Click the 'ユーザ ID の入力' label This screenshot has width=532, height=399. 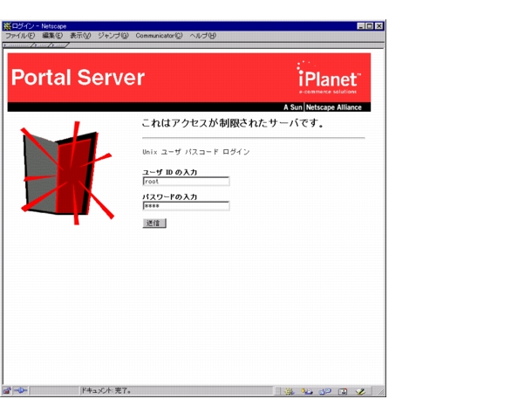point(170,172)
